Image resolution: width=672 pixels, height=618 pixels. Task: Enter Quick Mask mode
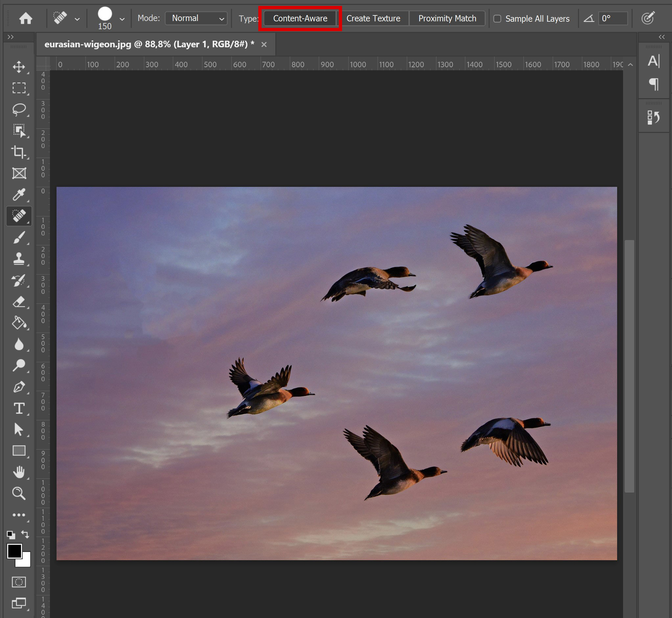click(x=19, y=582)
